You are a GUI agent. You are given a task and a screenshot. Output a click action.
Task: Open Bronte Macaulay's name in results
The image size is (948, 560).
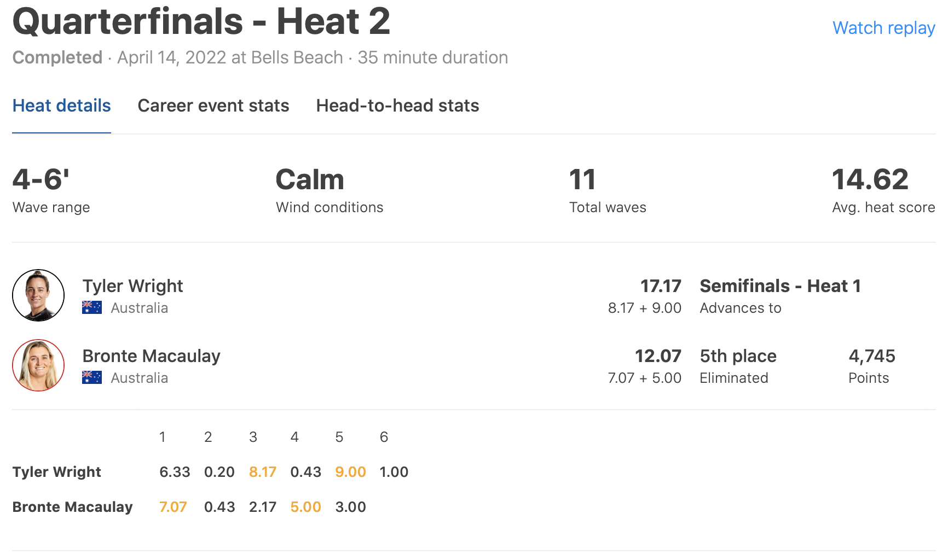point(151,356)
